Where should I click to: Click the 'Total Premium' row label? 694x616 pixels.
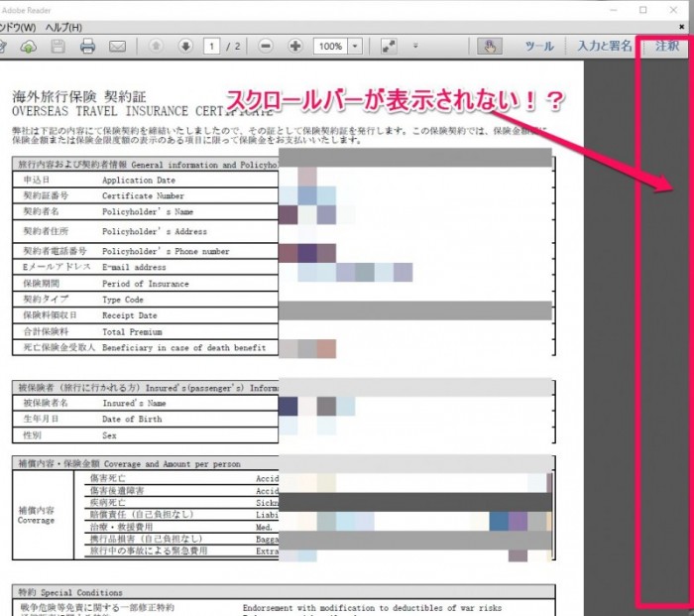pos(132,331)
